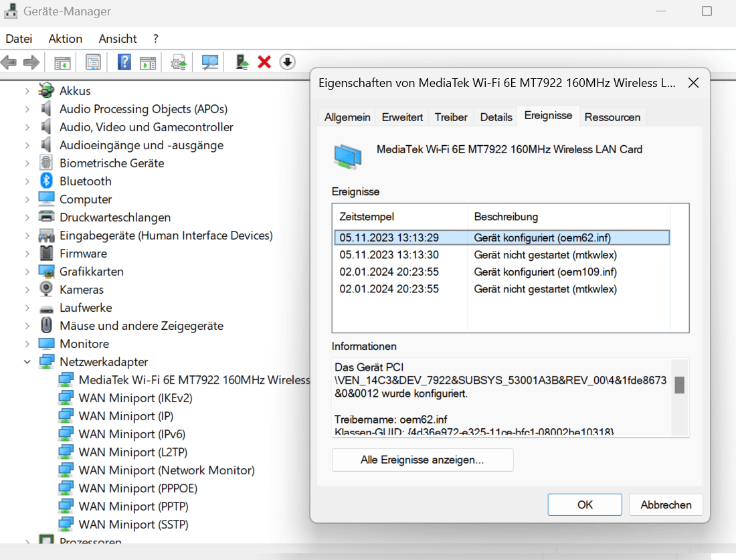The height and width of the screenshot is (560, 736).
Task: Click the Firmware chip icon
Action: click(x=46, y=253)
